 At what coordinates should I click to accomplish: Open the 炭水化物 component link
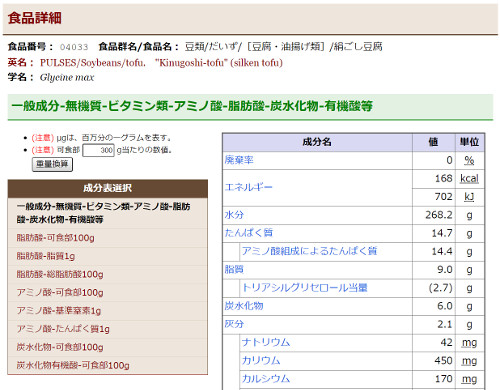tap(244, 306)
